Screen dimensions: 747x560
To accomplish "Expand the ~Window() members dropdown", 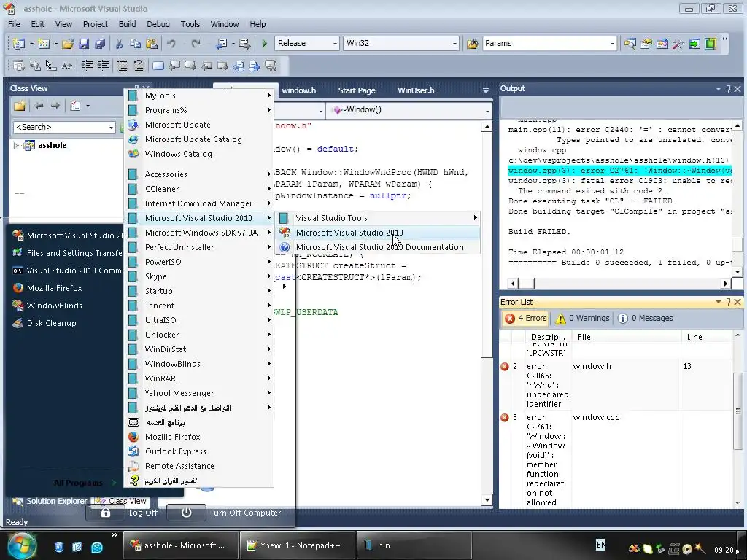I will tap(487, 111).
